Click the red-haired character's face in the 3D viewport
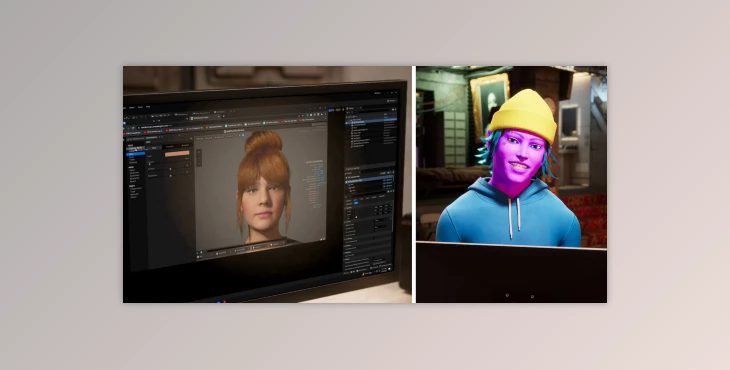Image resolution: width=730 pixels, height=370 pixels. (263, 200)
